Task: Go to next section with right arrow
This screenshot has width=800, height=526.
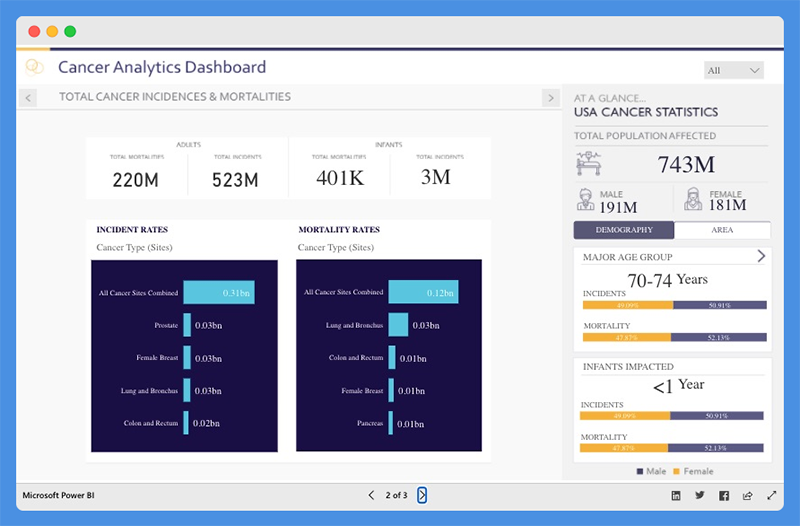Action: 549,97
